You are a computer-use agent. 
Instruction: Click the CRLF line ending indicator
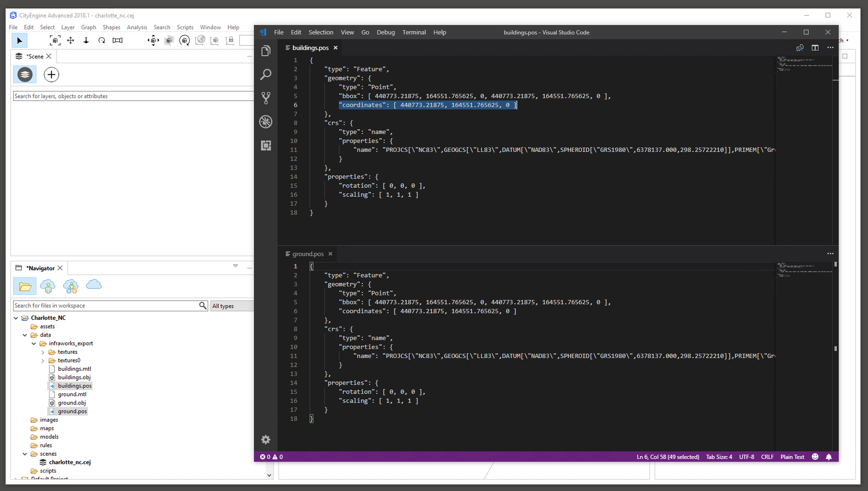pos(767,457)
